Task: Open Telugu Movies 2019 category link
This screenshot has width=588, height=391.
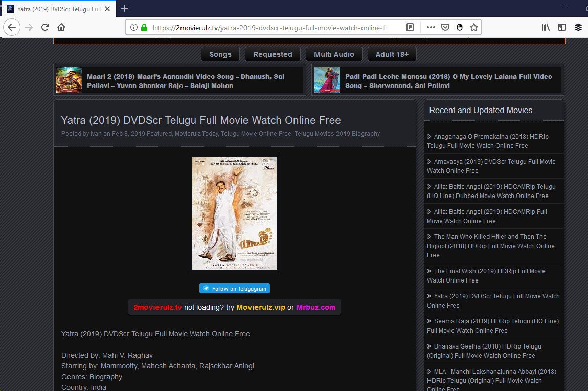Action: (323, 134)
